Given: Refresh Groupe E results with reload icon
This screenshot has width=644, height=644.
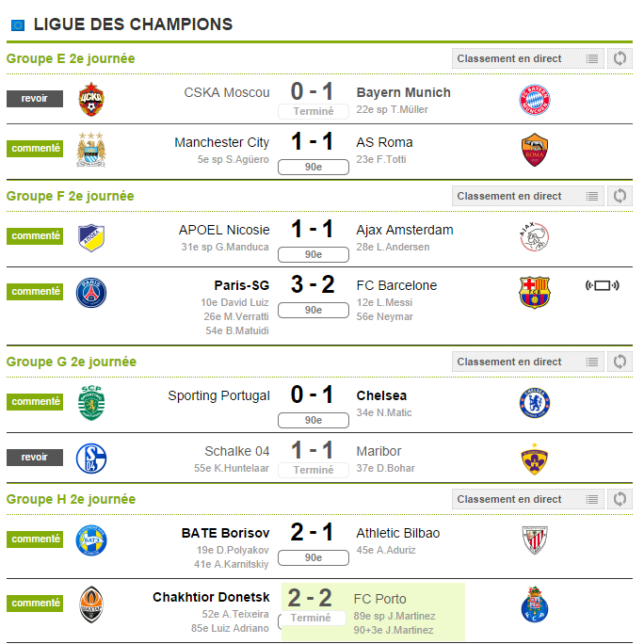Looking at the screenshot, I should (x=620, y=58).
